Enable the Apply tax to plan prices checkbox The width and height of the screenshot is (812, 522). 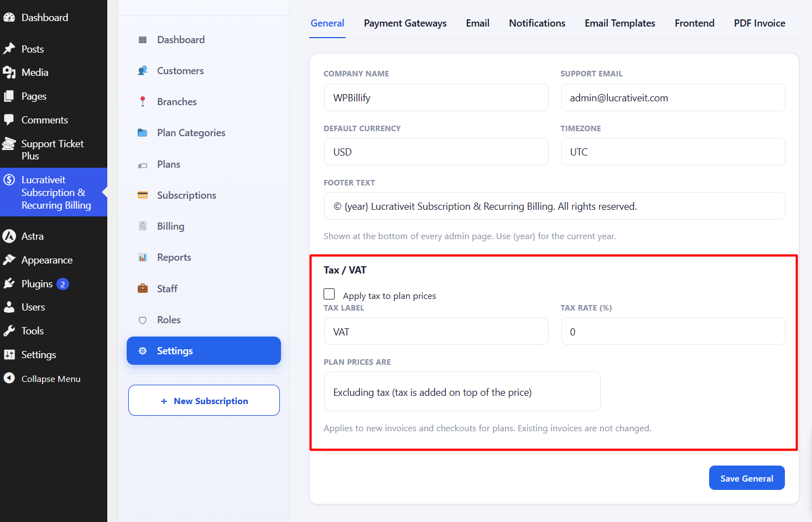329,294
